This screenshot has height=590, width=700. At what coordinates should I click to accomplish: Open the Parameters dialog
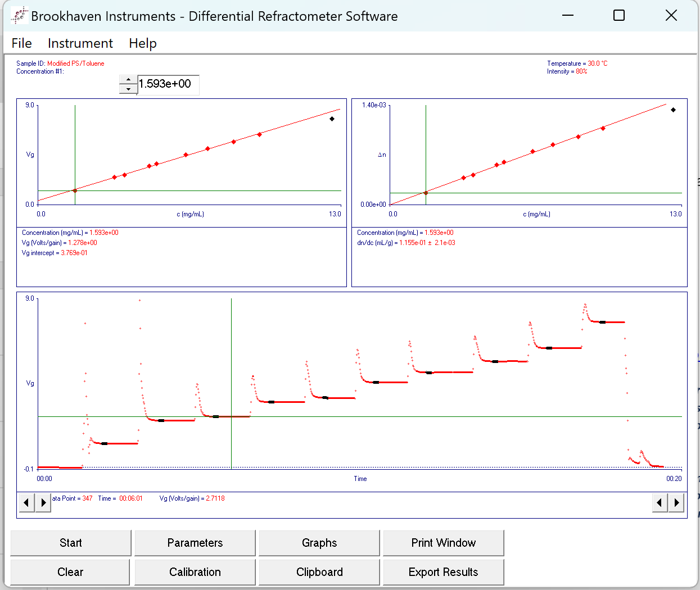[x=195, y=543]
